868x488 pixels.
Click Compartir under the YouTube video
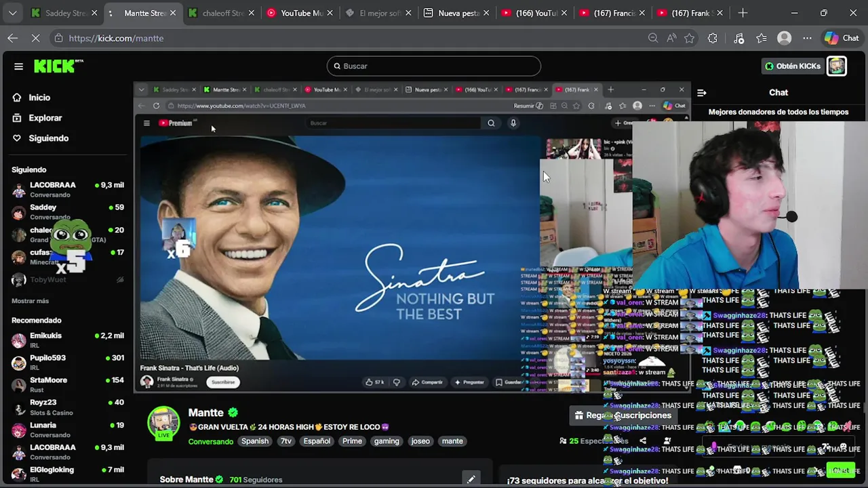click(427, 382)
